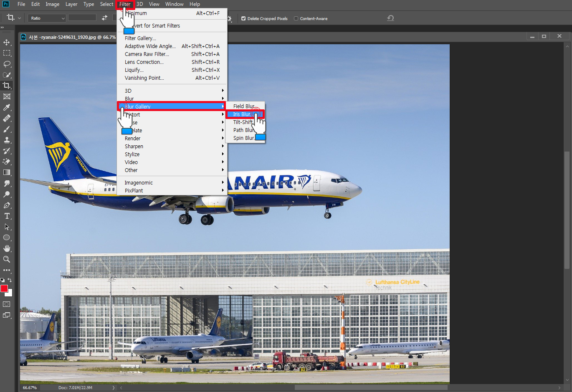Select the Brush tool
This screenshot has width=572, height=392.
click(x=7, y=129)
